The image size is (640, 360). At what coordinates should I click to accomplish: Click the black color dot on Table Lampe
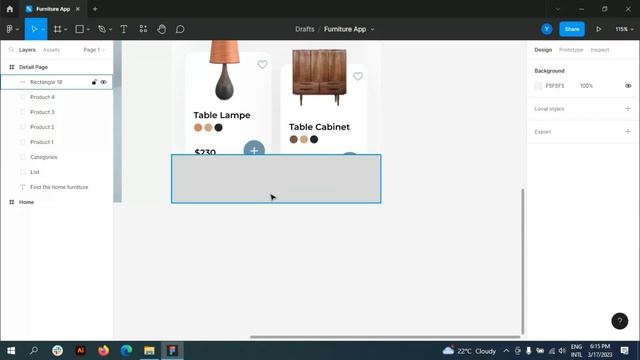point(218,127)
